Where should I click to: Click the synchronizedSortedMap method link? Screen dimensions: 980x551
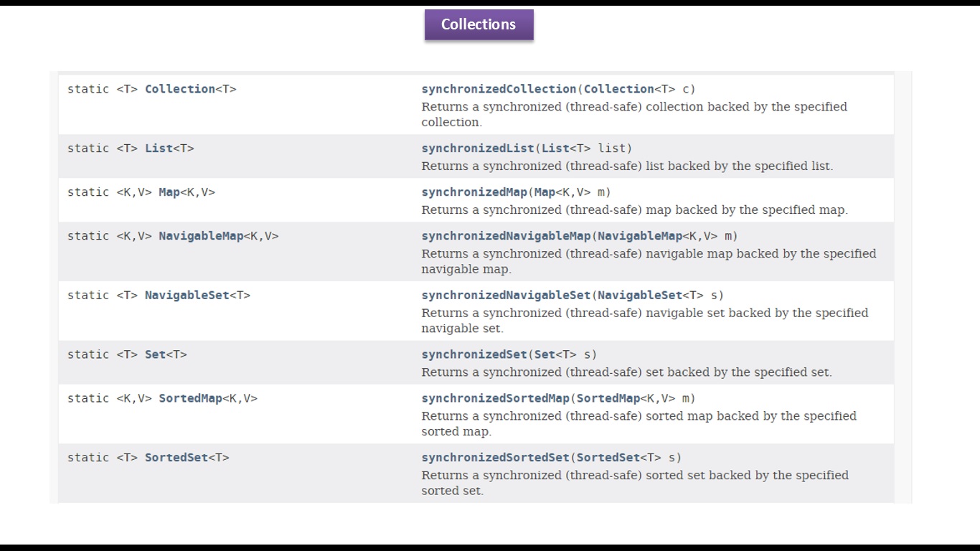(x=495, y=398)
